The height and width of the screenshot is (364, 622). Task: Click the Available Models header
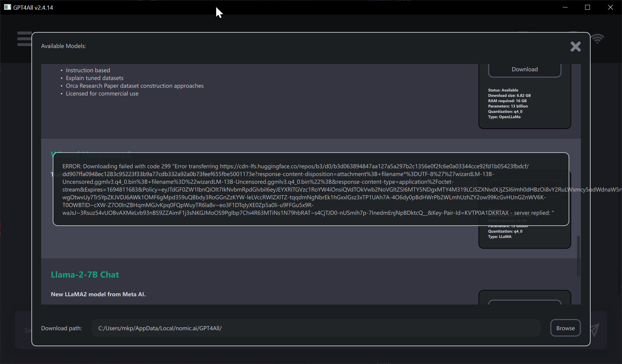[63, 46]
